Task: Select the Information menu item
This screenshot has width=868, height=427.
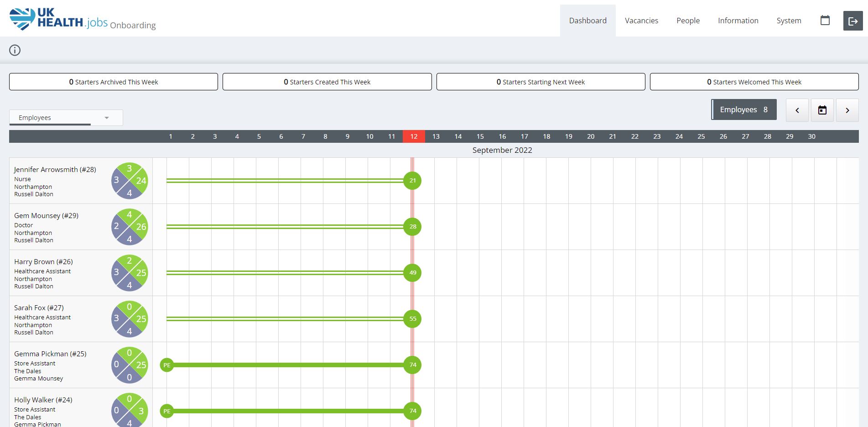Action: (x=738, y=21)
